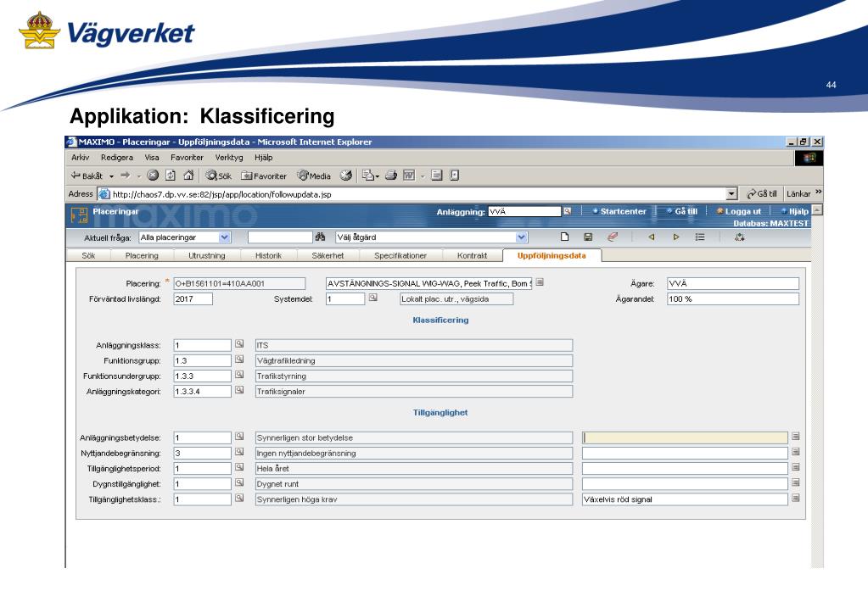Image resolution: width=868 pixels, height=613 pixels.
Task: Click the binoculars find icon
Action: tap(320, 238)
